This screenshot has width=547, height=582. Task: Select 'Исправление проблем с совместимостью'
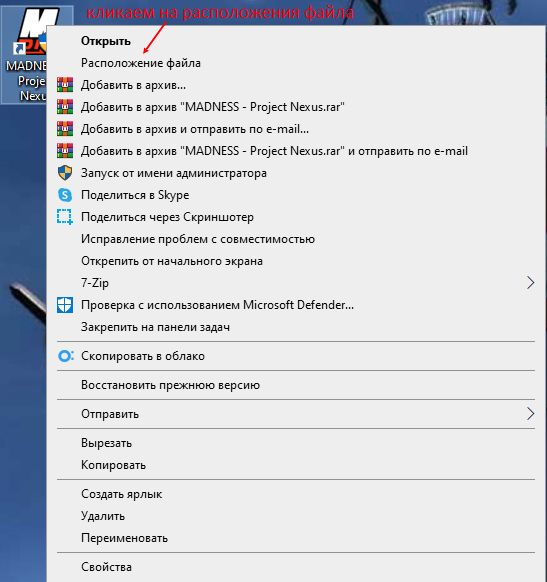(296, 239)
